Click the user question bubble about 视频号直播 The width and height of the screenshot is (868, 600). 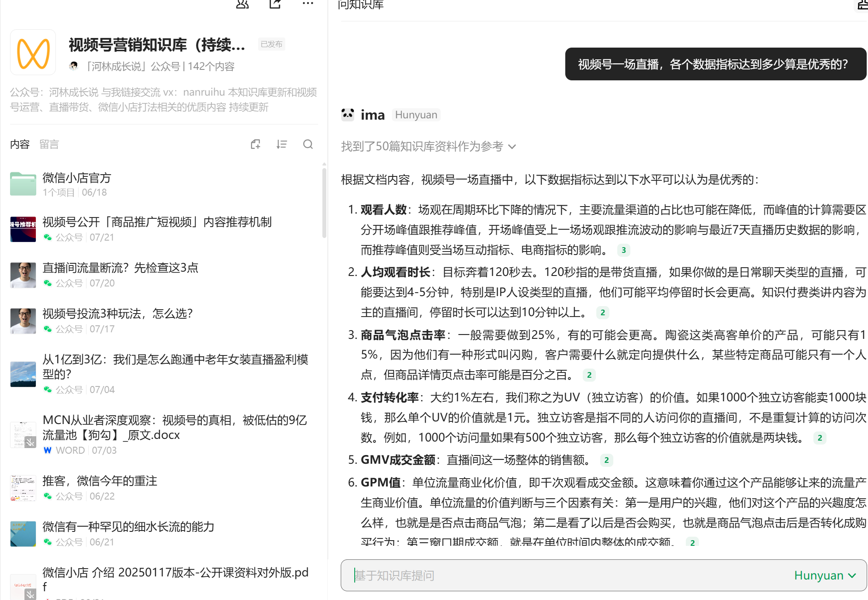pyautogui.click(x=716, y=64)
